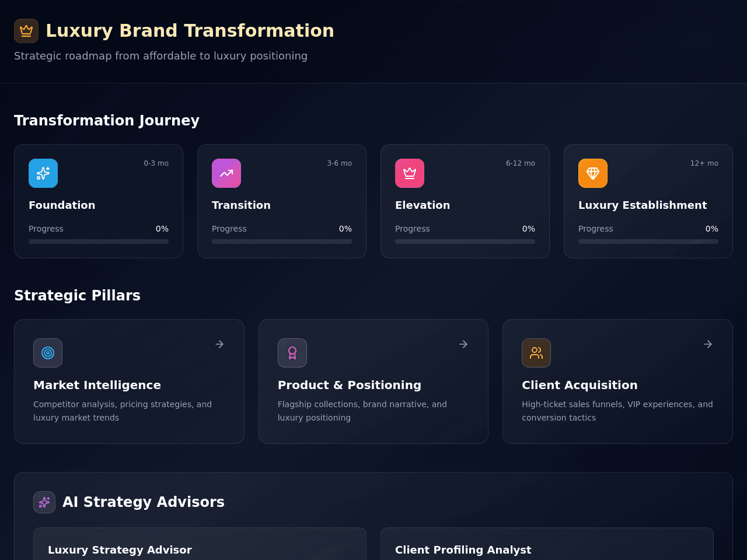Click the Luxury Establishment progress bar
Viewport: 747px width, 560px height.
(648, 242)
